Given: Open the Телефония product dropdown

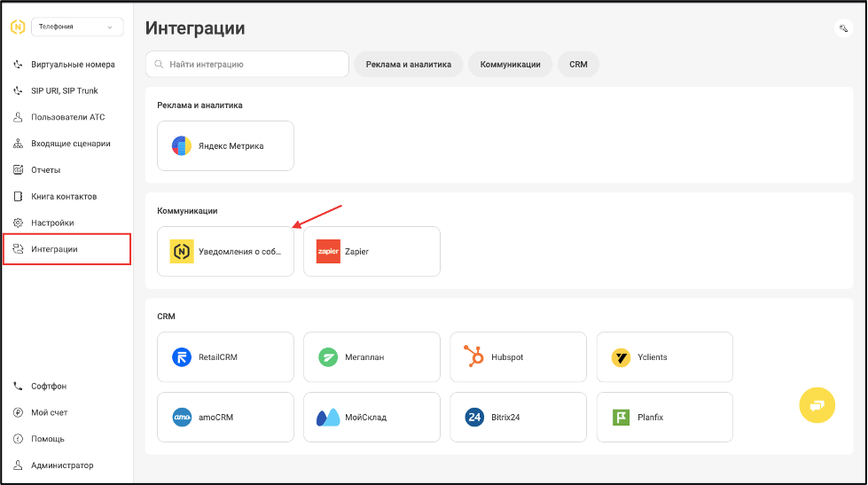Looking at the screenshot, I should 77,27.
